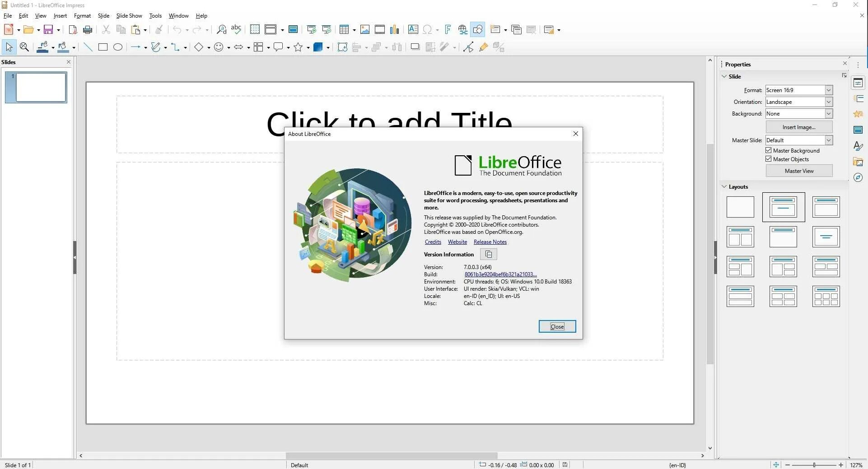868x469 pixels.
Task: Click the Insert Fontwork Text icon
Action: 448,30
